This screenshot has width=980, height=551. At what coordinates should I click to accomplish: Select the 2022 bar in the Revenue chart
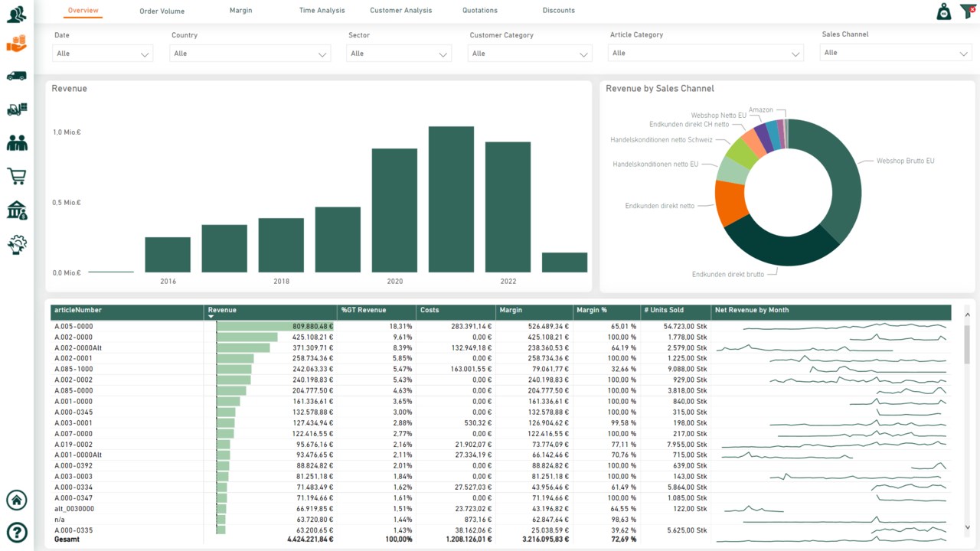pos(508,207)
